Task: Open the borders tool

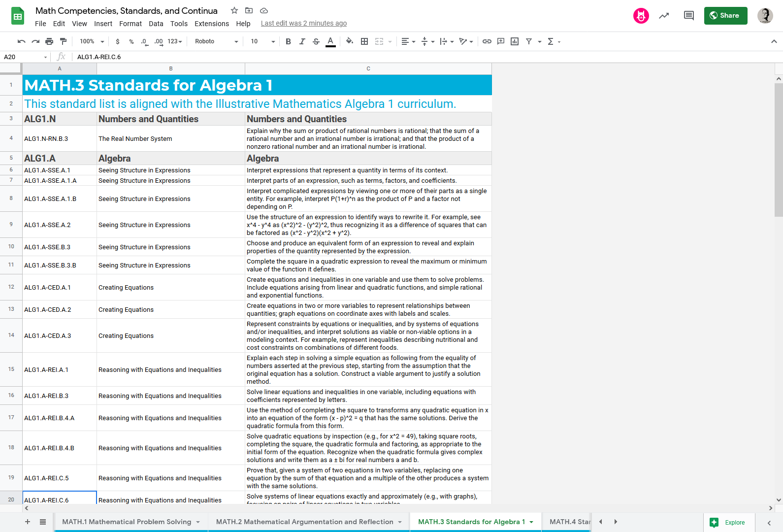Action: 364,41
